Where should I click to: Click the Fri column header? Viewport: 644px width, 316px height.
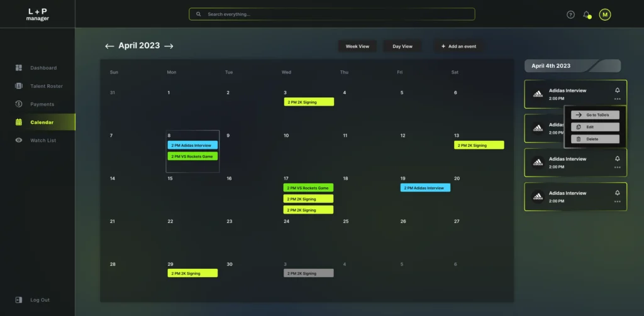399,72
